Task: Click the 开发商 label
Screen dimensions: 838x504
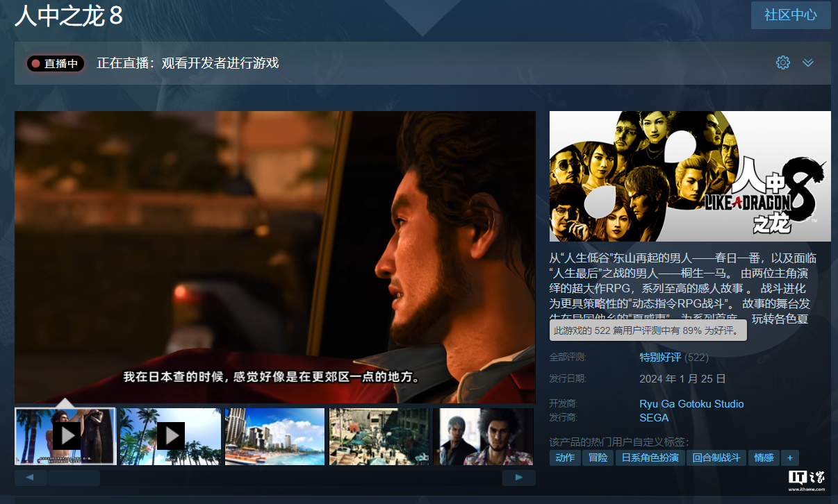Action: point(564,404)
